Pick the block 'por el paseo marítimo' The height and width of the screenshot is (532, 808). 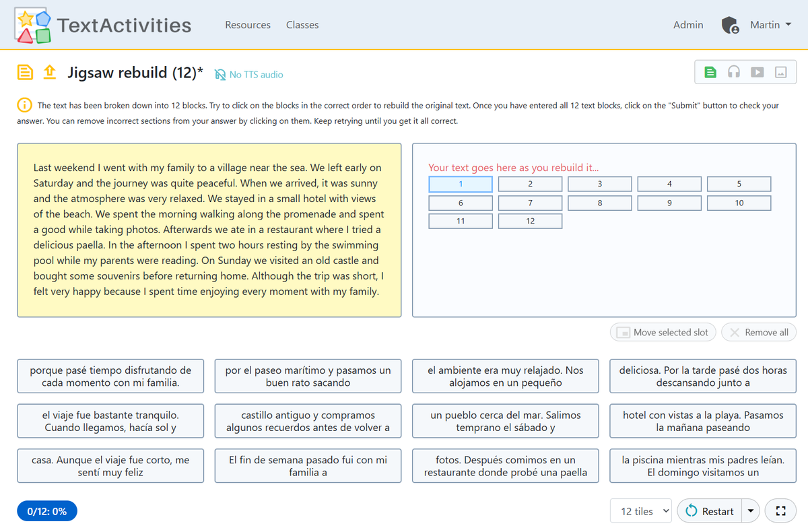click(x=308, y=376)
